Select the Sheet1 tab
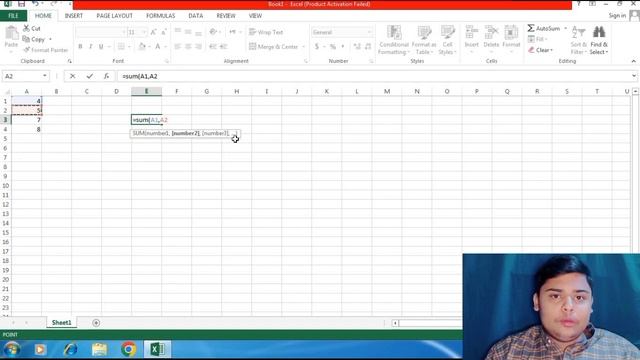Screen dimensions: 640x360 62,322
